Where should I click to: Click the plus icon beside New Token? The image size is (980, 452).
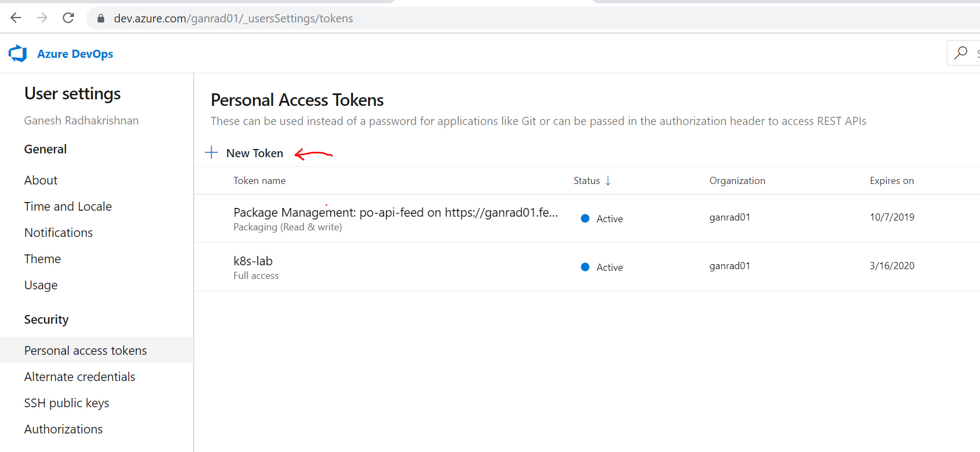tap(212, 153)
